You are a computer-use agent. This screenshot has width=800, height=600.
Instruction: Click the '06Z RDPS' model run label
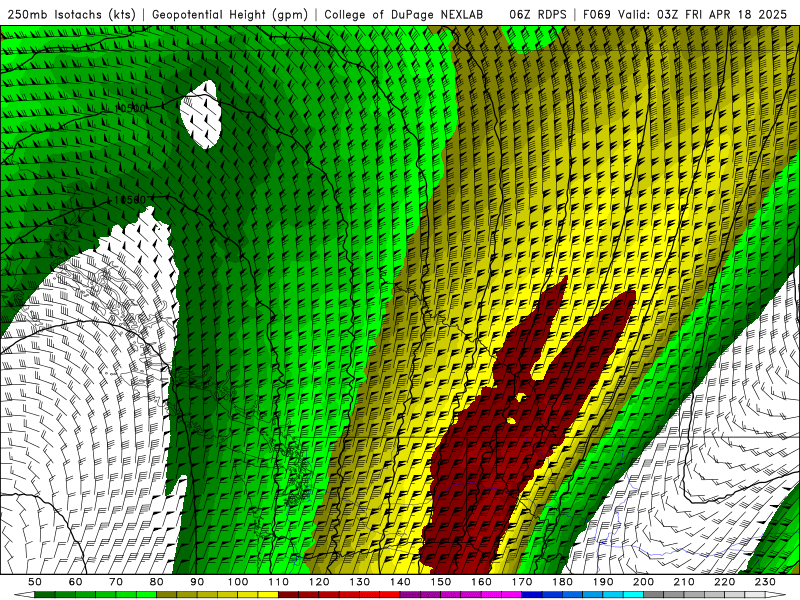[x=538, y=14]
